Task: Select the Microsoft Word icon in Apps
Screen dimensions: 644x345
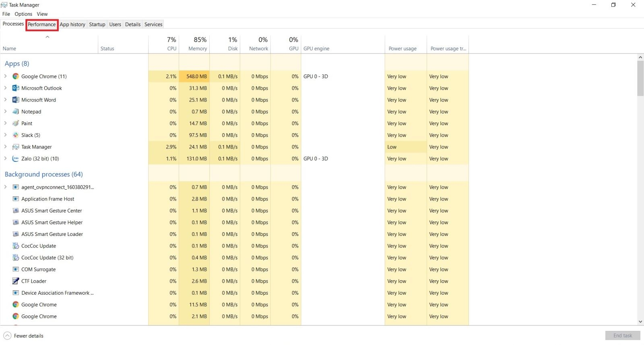Action: click(16, 100)
